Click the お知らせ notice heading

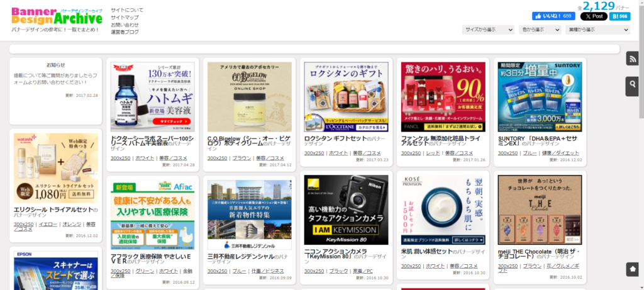(55, 65)
